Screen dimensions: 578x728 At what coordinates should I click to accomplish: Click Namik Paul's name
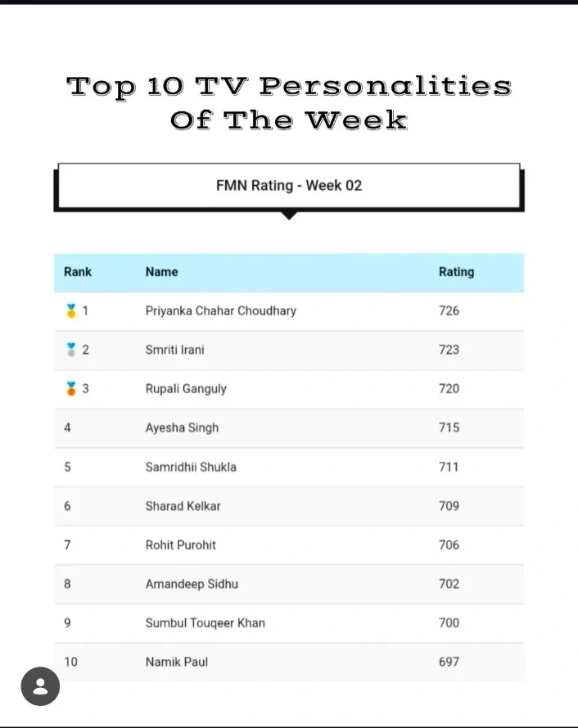[x=176, y=662]
